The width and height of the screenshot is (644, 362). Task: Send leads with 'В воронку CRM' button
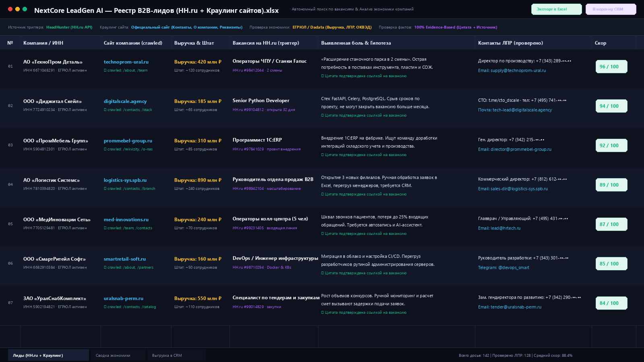pyautogui.click(x=611, y=9)
